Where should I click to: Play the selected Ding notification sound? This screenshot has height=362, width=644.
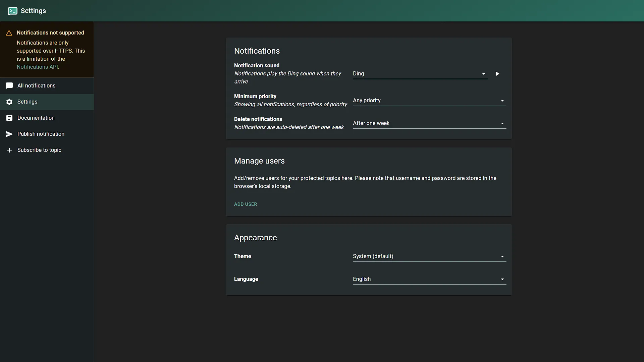click(x=497, y=74)
